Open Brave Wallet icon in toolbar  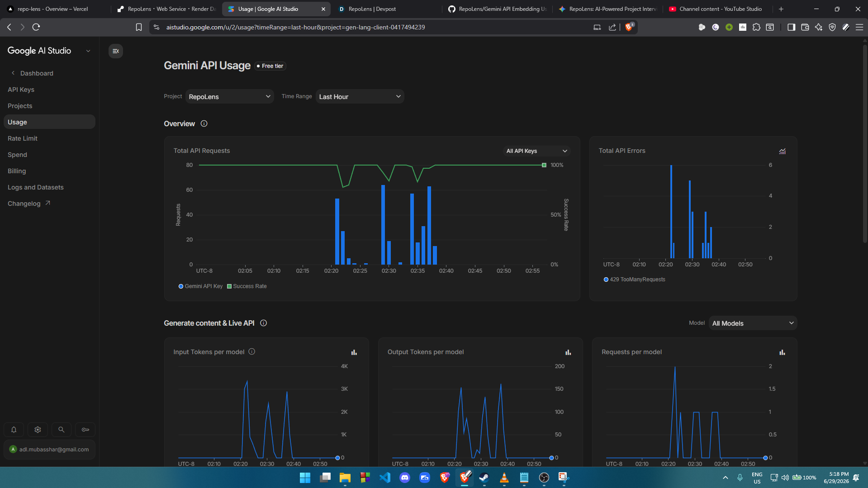click(x=805, y=27)
